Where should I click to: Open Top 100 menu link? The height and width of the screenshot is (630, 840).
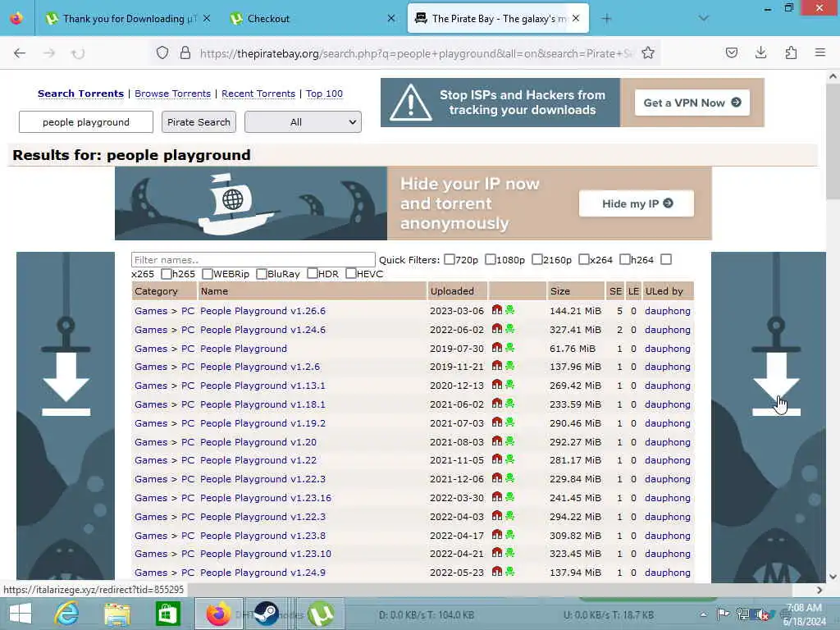pyautogui.click(x=324, y=94)
